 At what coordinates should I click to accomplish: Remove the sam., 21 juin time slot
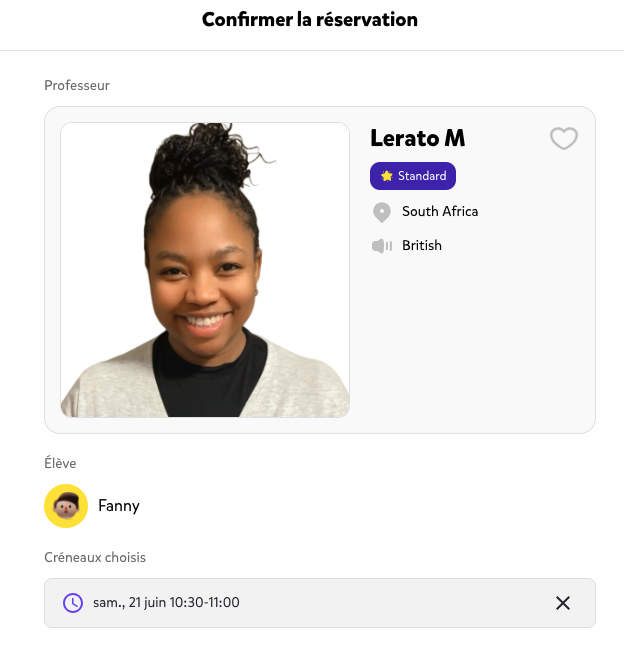pyautogui.click(x=563, y=603)
